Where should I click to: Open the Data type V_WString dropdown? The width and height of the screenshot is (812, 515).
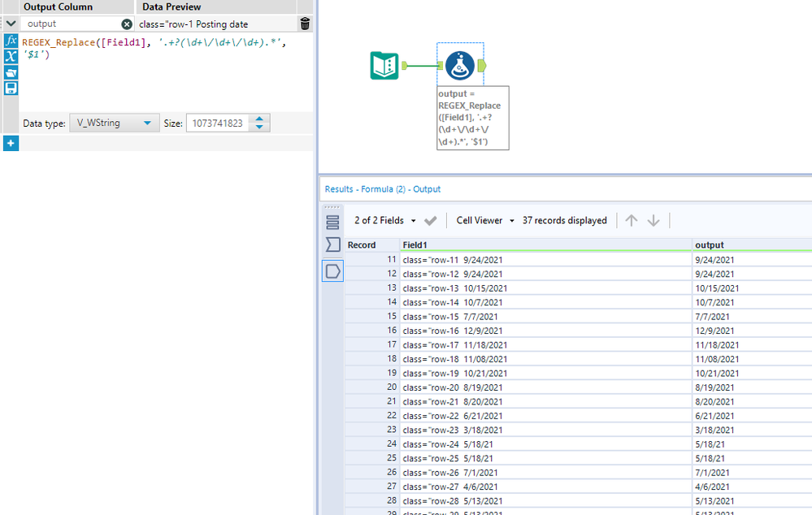click(x=114, y=123)
